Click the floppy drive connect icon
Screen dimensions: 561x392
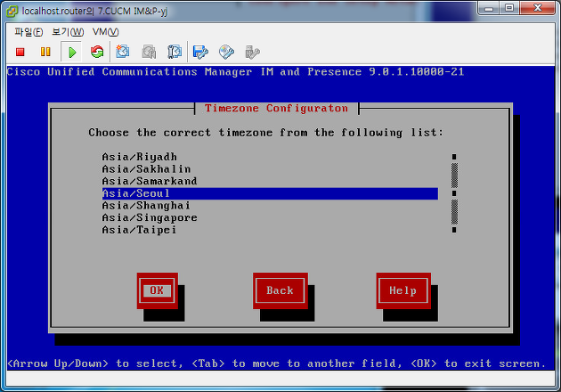pyautogui.click(x=200, y=53)
